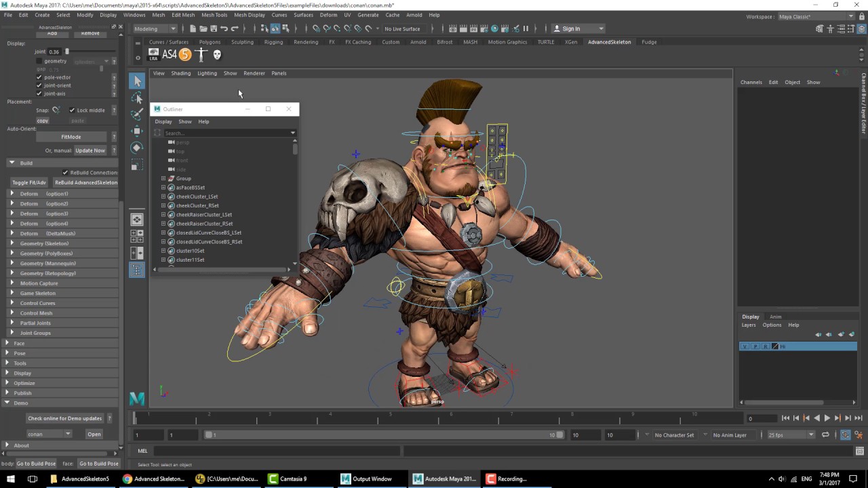Click the skull face shelf icon
This screenshot has height=488, width=868.
[217, 55]
